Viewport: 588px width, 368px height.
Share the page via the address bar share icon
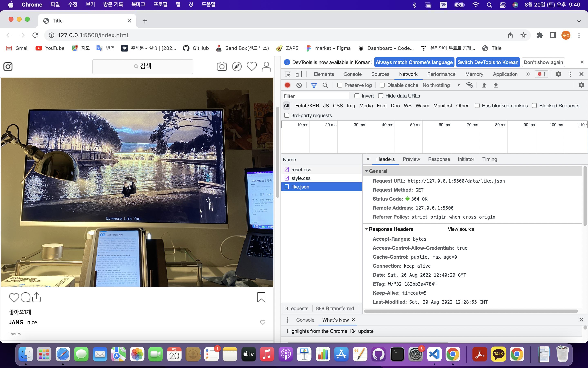(510, 35)
